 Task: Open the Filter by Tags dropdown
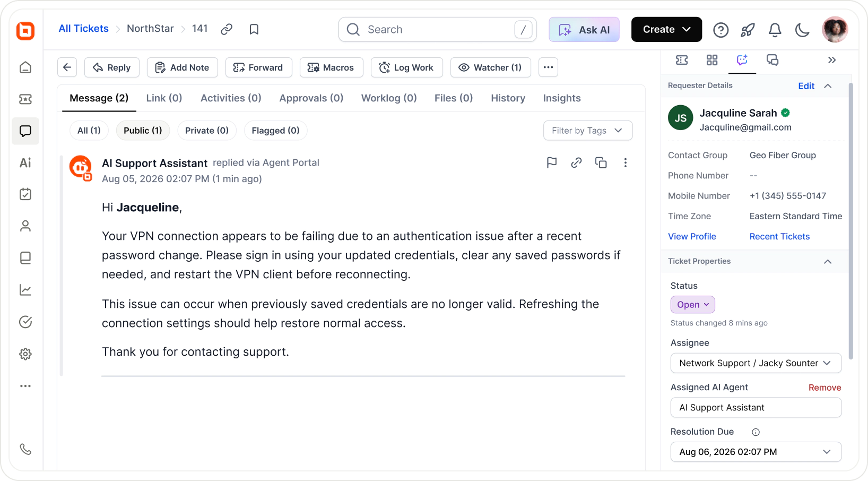tap(588, 131)
